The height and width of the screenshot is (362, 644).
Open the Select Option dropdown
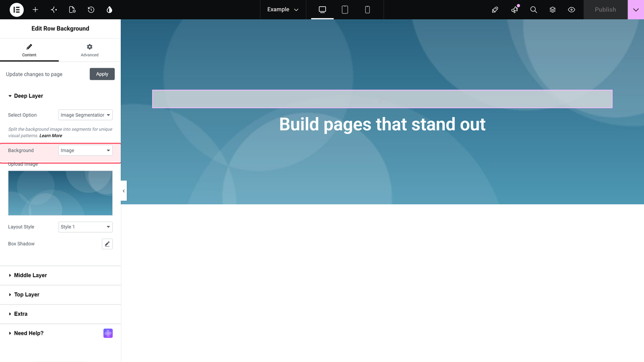[x=85, y=115]
